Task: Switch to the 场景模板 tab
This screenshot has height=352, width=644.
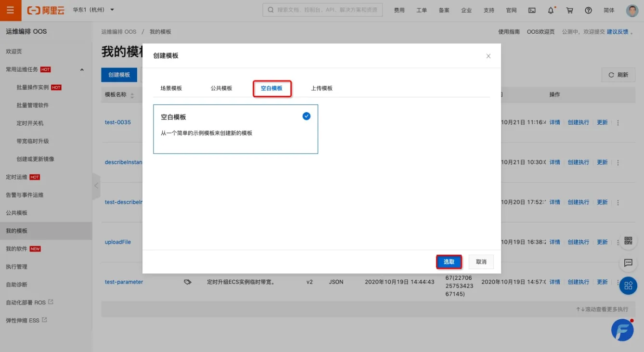Action: point(171,88)
